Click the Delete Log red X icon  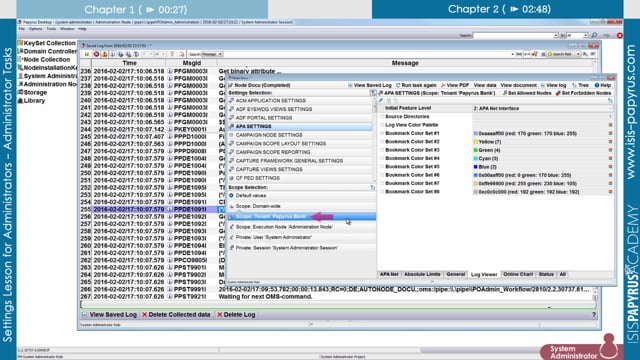[x=220, y=315]
